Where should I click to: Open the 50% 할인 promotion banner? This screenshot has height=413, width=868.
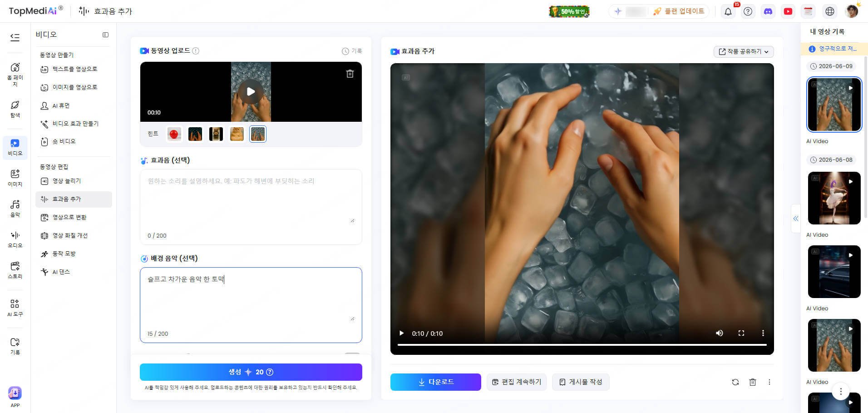(569, 11)
